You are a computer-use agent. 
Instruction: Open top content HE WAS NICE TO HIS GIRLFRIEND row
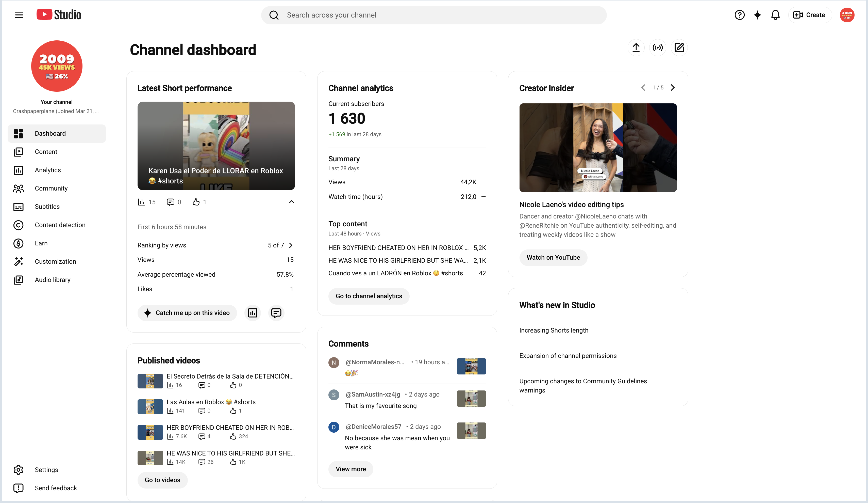(407, 260)
